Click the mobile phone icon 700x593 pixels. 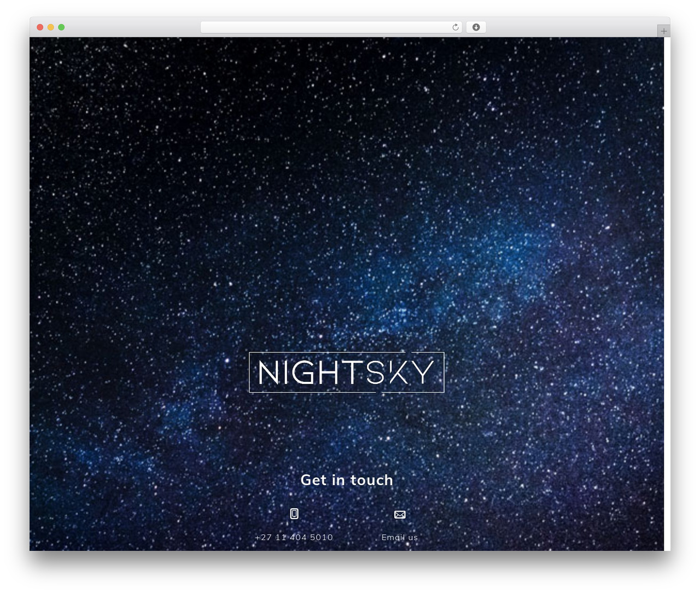tap(294, 514)
